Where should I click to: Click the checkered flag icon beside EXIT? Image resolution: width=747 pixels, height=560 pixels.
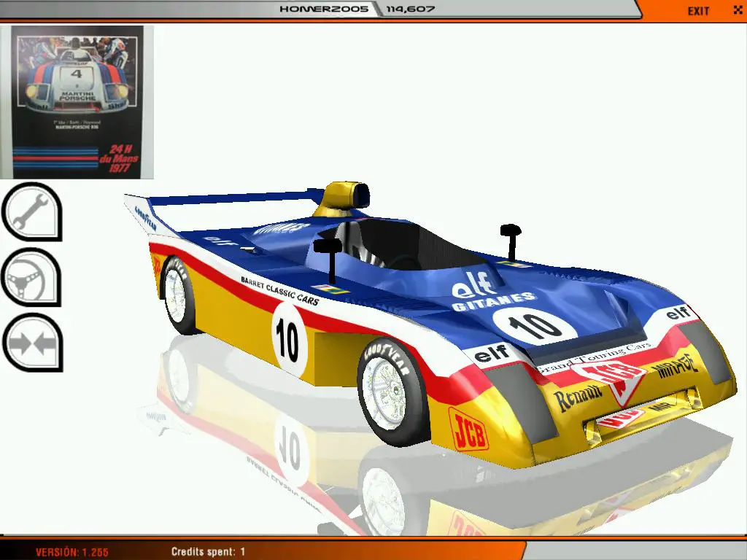coord(738,10)
